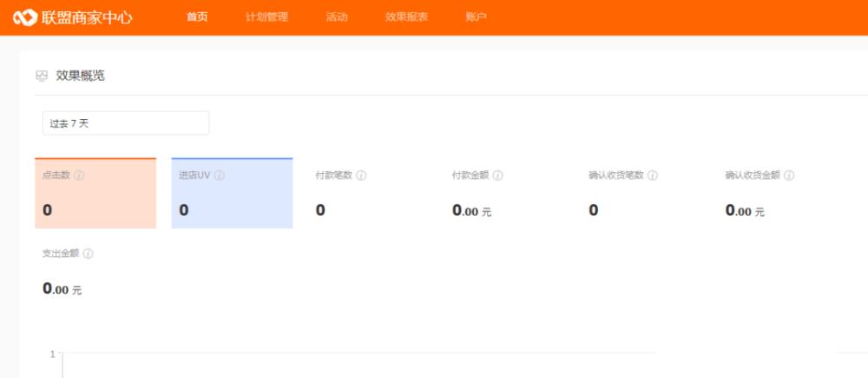868x378 pixels.
Task: Select the 确认收货笔数 metric card
Action: click(x=642, y=193)
